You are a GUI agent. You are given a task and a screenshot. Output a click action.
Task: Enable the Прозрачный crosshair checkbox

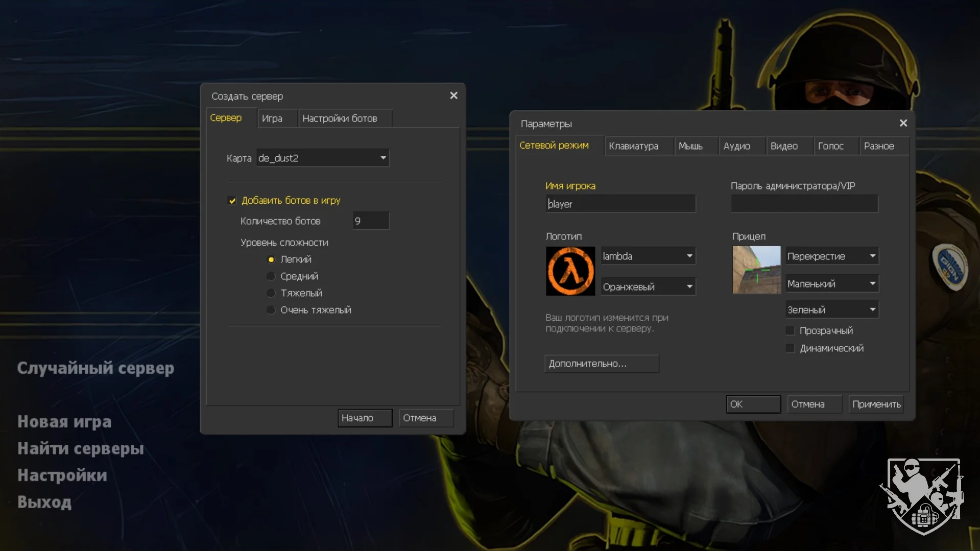point(790,331)
